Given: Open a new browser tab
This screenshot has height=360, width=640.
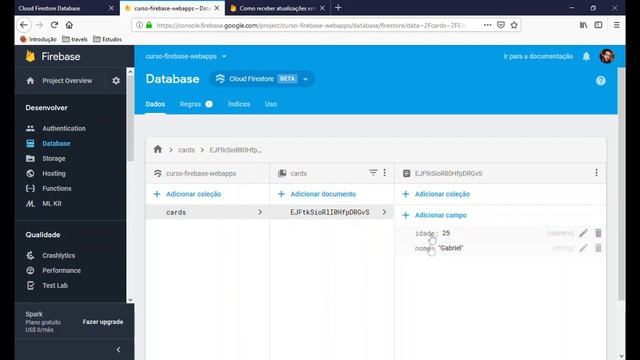Looking at the screenshot, I should click(338, 8).
